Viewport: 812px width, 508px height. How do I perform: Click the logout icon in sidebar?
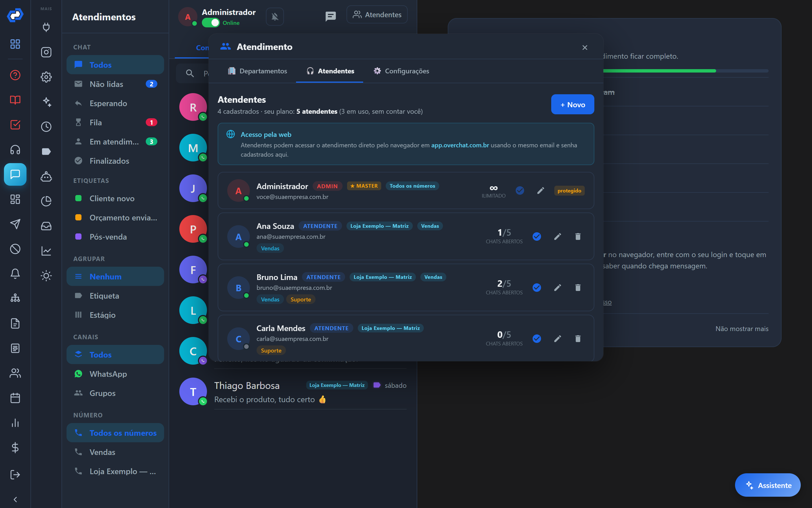tap(15, 474)
